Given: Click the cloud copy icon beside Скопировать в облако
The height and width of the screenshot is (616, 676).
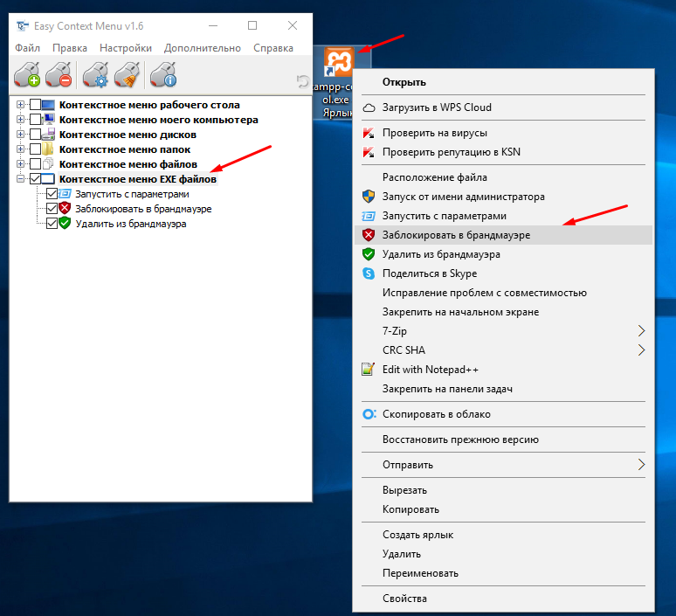Looking at the screenshot, I should (x=369, y=414).
